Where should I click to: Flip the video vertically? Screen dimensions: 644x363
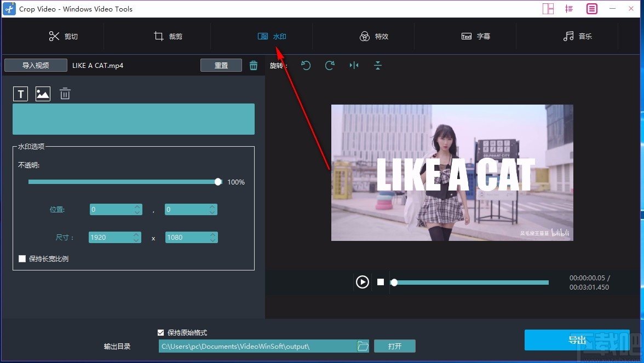(378, 65)
